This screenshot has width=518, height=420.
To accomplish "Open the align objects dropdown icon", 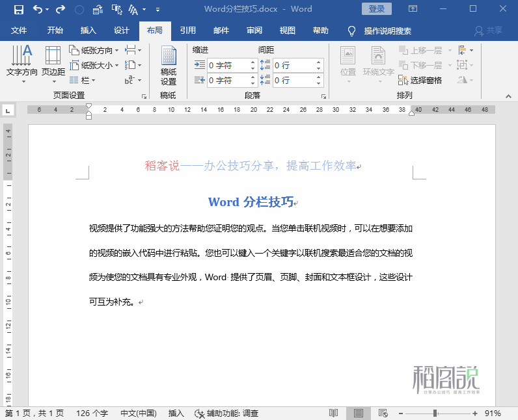I will [x=465, y=51].
